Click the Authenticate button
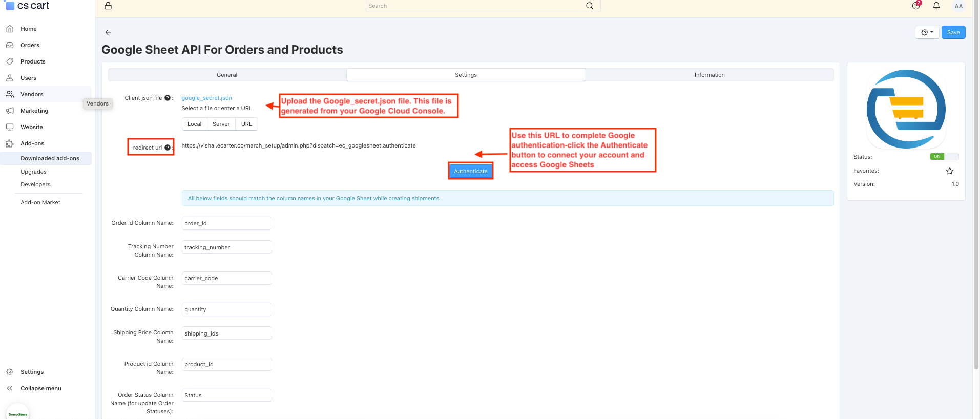 471,171
